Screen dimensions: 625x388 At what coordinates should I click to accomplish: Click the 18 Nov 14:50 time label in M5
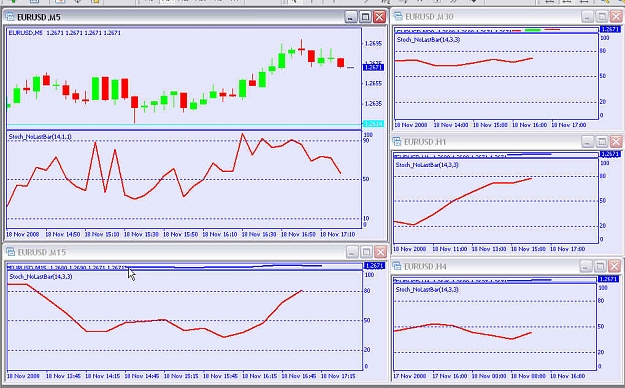point(63,234)
